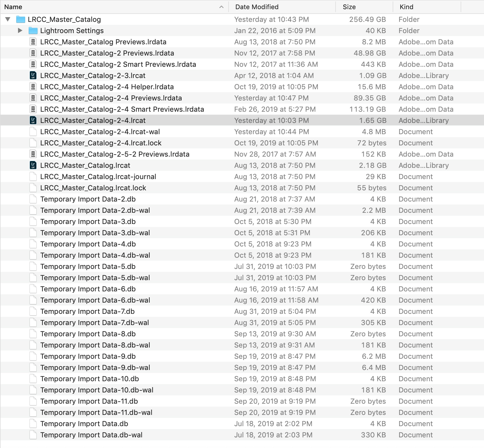Viewport: 484px width, 448px height.
Task: Click the LRCC_Master_Catalog.lrcat Lightroom icon
Action: coord(33,165)
